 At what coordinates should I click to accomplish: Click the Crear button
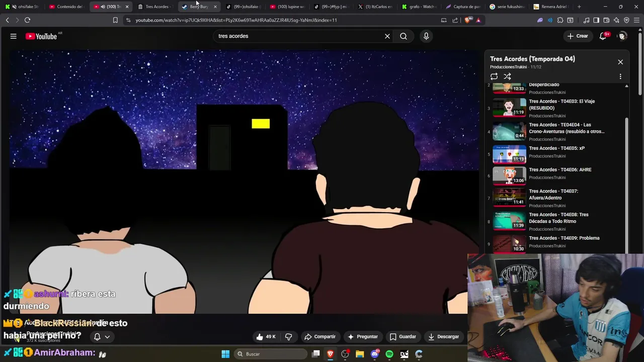click(578, 36)
